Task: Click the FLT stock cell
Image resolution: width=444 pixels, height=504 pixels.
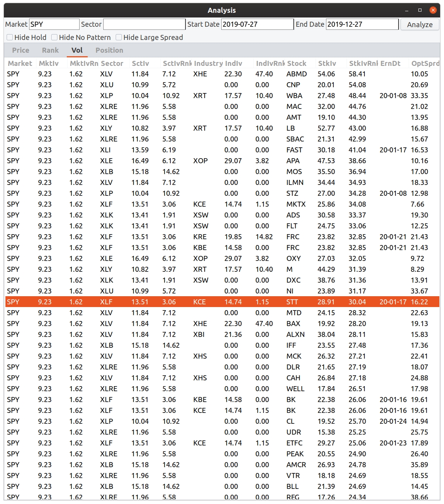Action: 292,226
